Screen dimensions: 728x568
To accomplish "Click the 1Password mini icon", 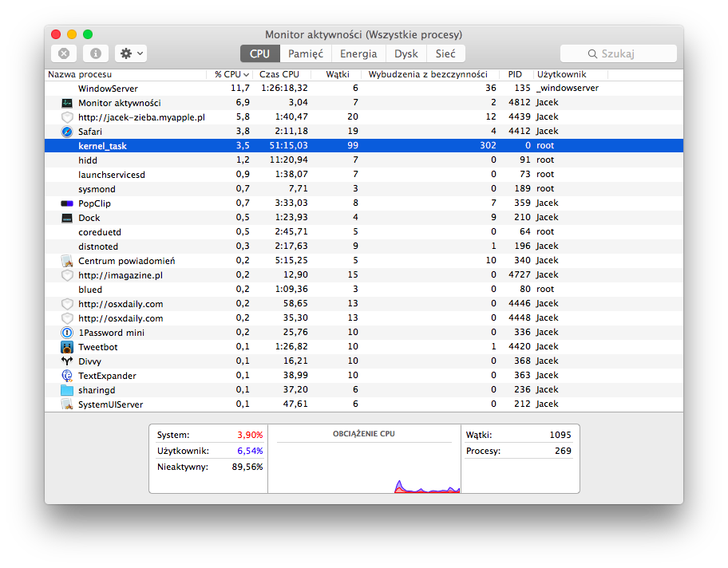I will pyautogui.click(x=67, y=333).
